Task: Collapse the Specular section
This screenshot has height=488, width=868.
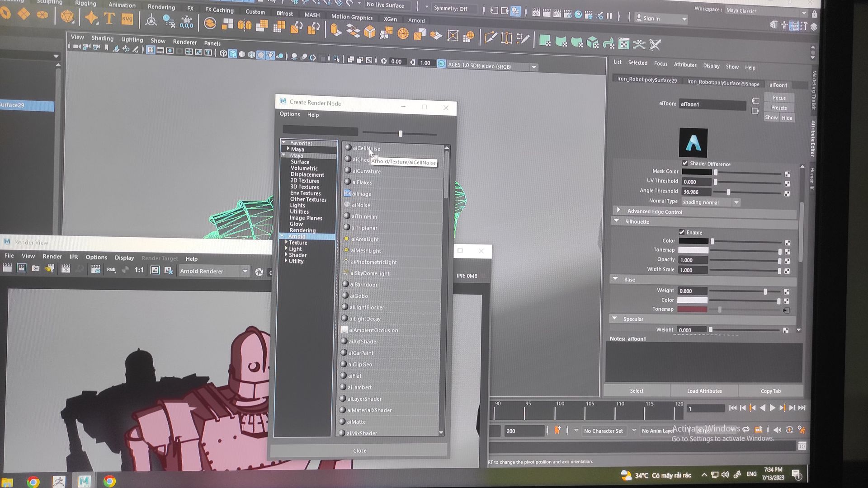Action: click(x=614, y=318)
